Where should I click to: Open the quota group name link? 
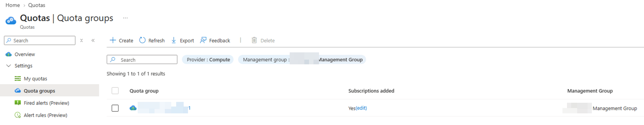[x=164, y=108]
